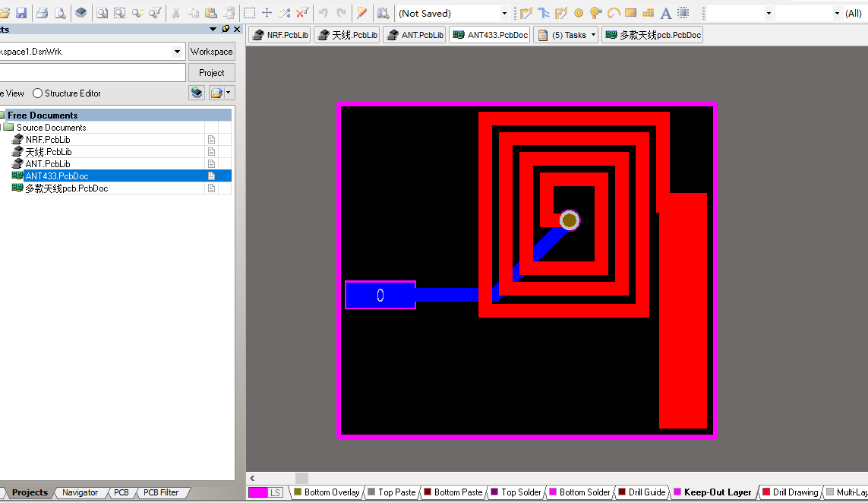This screenshot has width=868, height=503.
Task: Select the Drill Guide layer tab
Action: pos(642,492)
